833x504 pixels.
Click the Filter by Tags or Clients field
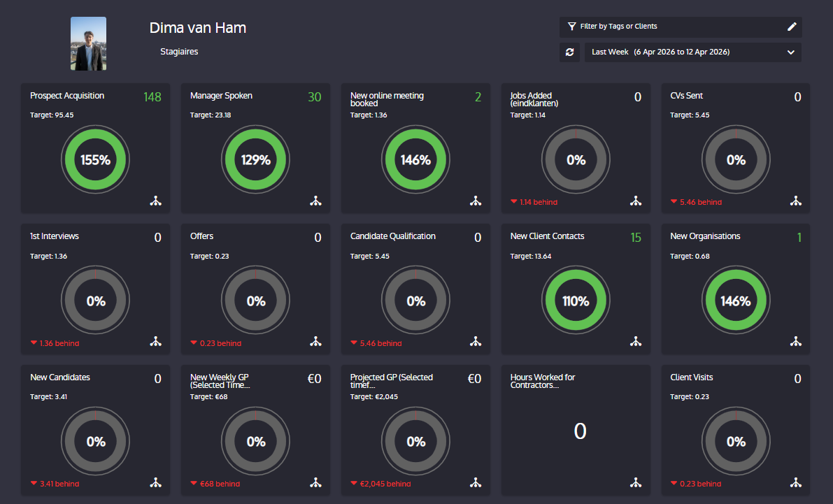(681, 27)
